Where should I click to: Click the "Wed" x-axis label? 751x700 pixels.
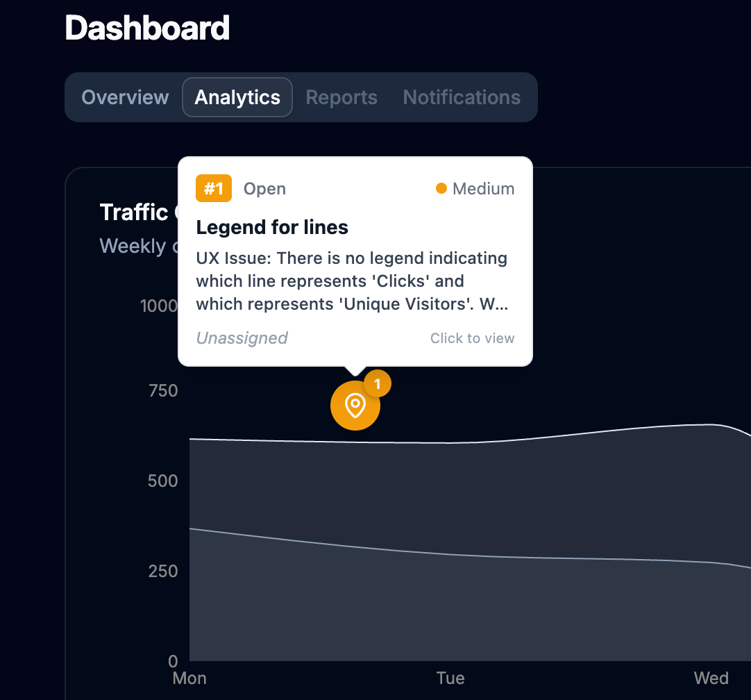[711, 678]
